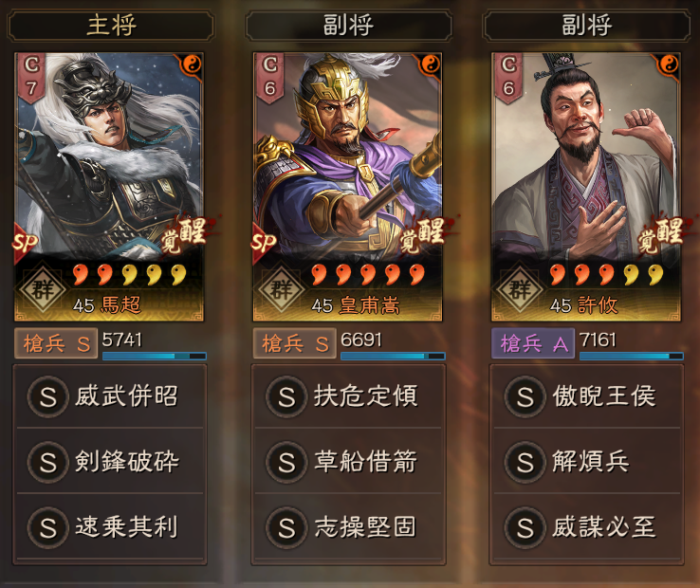
Task: Open the 剣鋒破砕 skill entry
Action: (110, 461)
